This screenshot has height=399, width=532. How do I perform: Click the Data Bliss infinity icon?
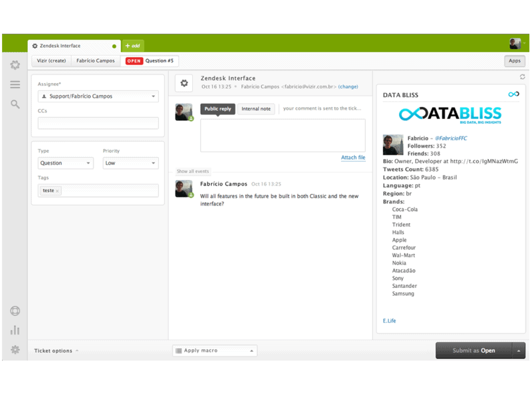tap(513, 94)
